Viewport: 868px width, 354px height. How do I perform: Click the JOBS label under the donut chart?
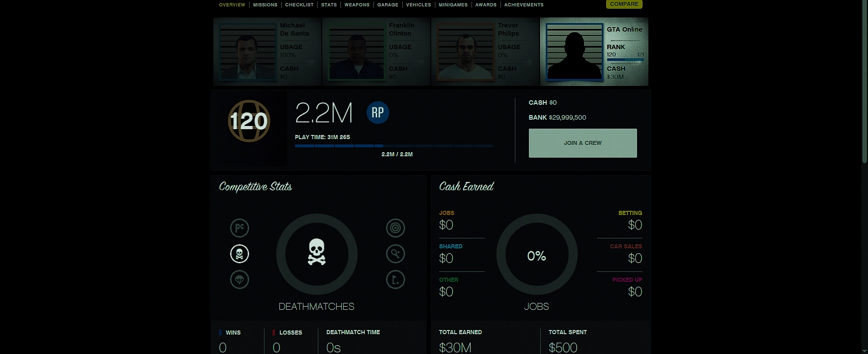tap(537, 307)
